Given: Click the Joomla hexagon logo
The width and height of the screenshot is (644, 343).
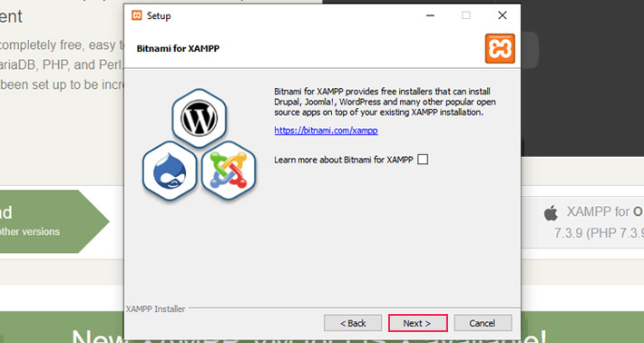Looking at the screenshot, I should pos(229,171).
